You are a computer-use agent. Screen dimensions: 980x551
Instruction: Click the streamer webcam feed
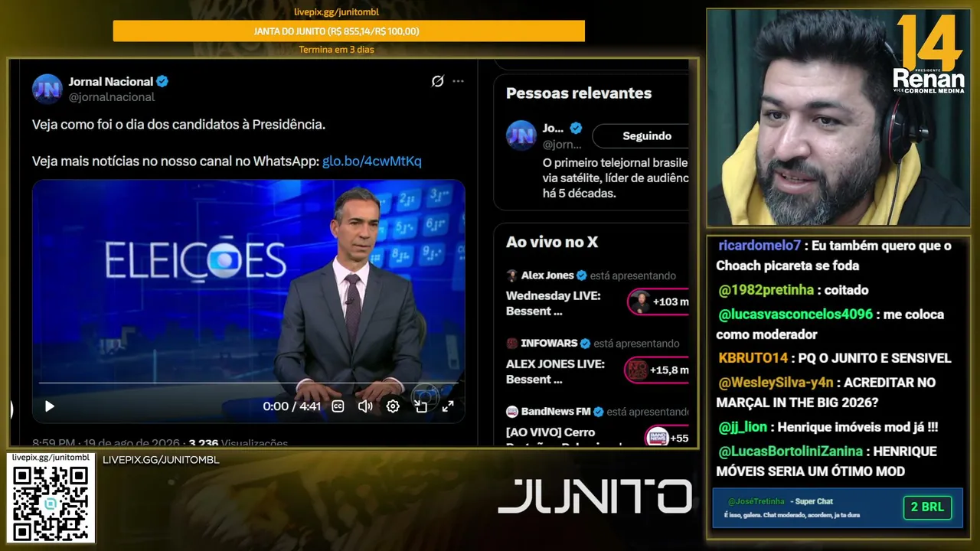point(838,117)
